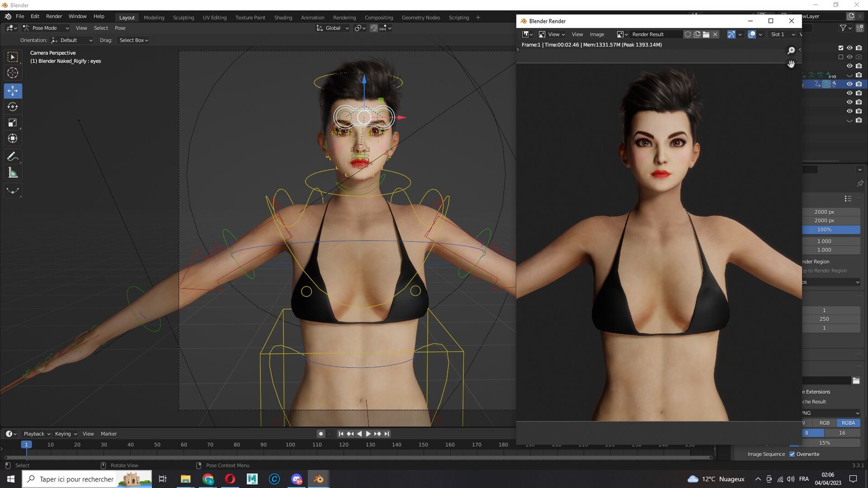868x488 pixels.
Task: Activate the Rotate tool
Action: pos(12,107)
